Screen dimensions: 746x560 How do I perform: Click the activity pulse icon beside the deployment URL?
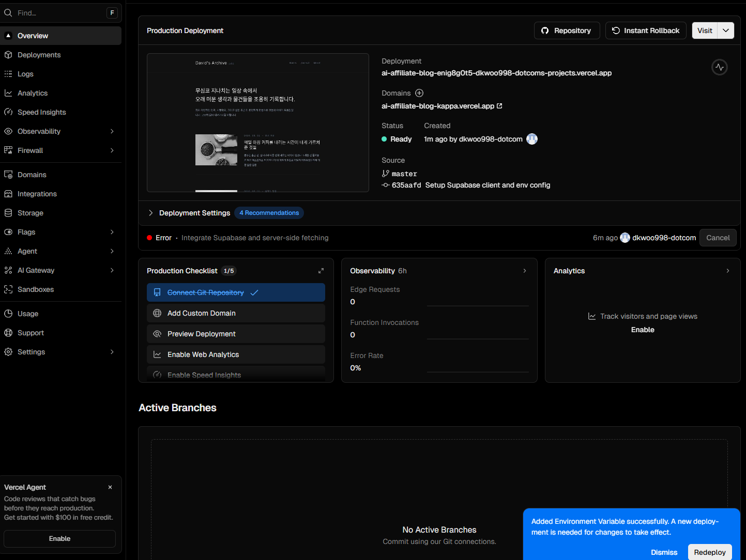[719, 67]
